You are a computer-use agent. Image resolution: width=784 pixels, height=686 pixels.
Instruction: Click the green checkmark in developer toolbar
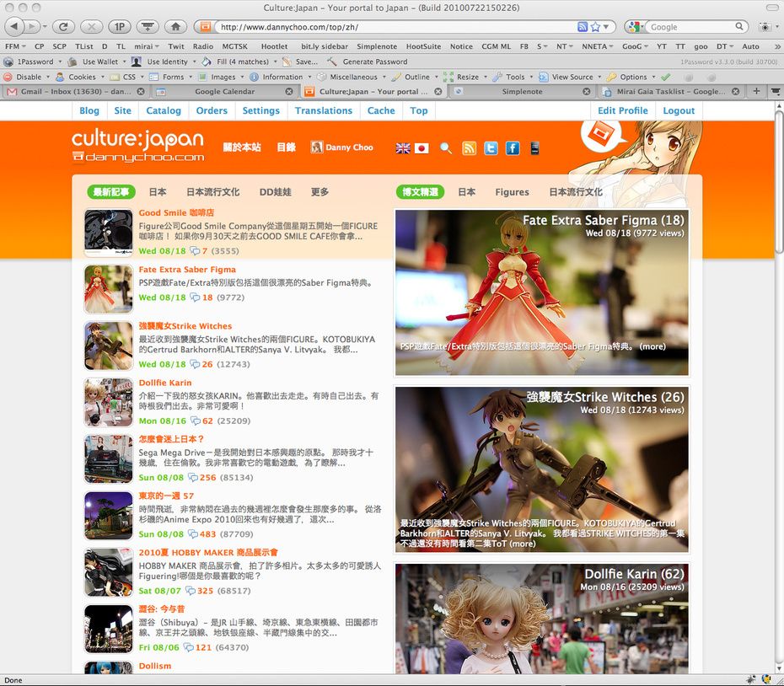[665, 77]
